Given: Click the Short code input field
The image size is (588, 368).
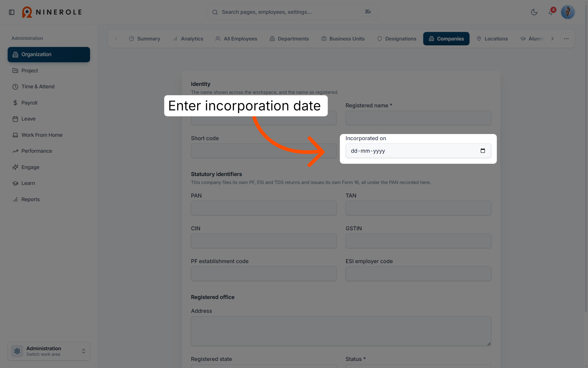Looking at the screenshot, I should coord(264,151).
